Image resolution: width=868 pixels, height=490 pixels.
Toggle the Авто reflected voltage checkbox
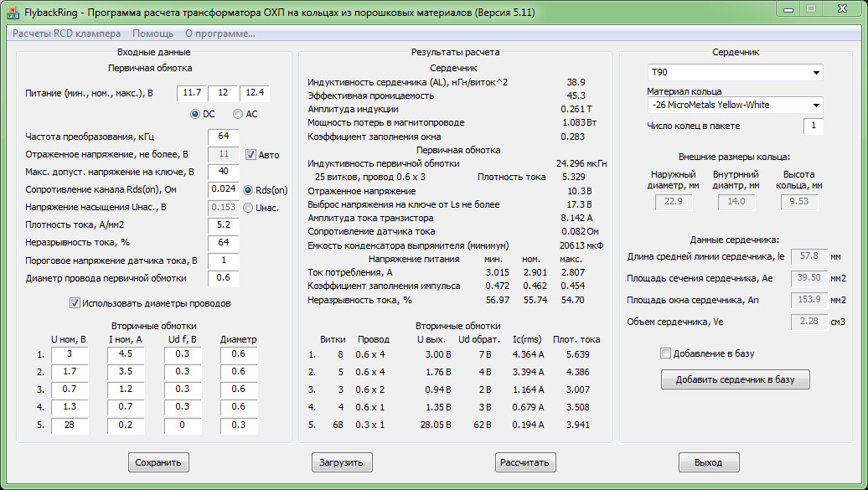251,154
